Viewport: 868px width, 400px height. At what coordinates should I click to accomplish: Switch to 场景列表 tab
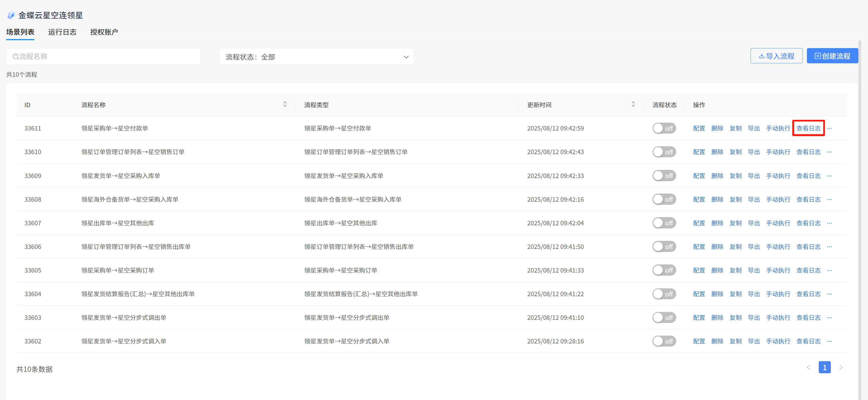point(20,32)
